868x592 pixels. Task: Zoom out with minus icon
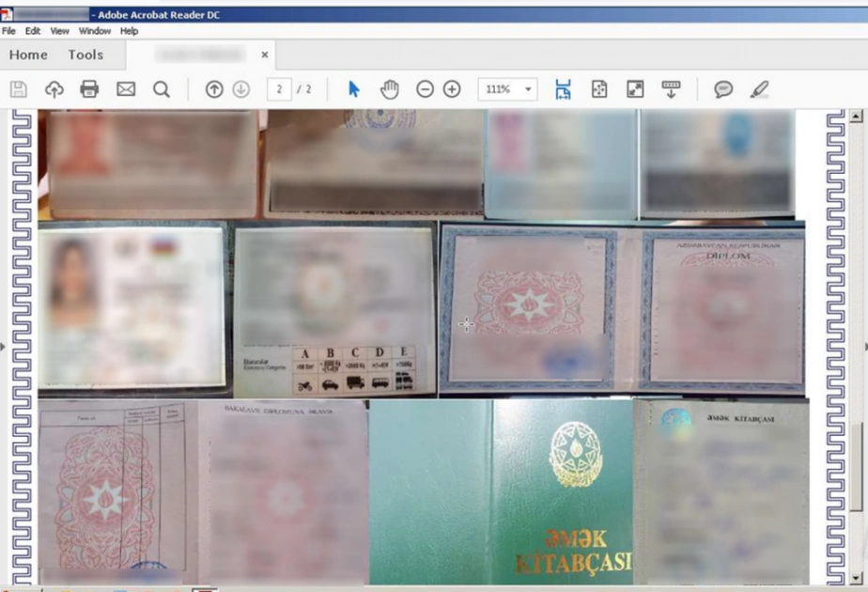point(425,89)
